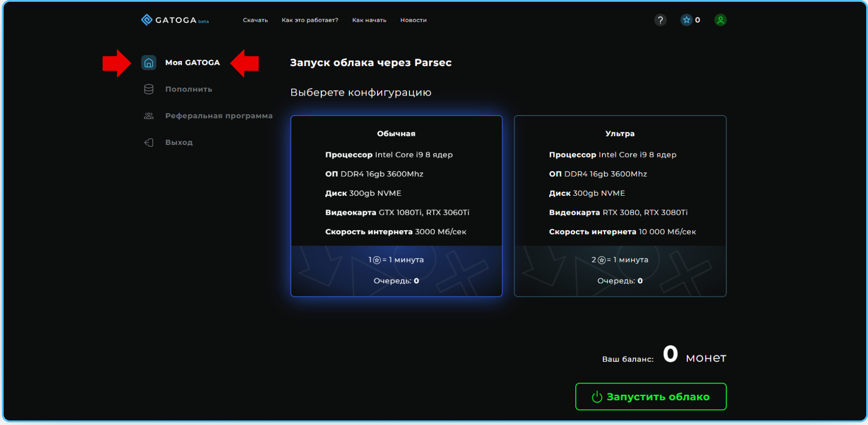Screen dimensions: 868x425
Task: Open Как это работает? in top navigation
Action: [x=310, y=20]
